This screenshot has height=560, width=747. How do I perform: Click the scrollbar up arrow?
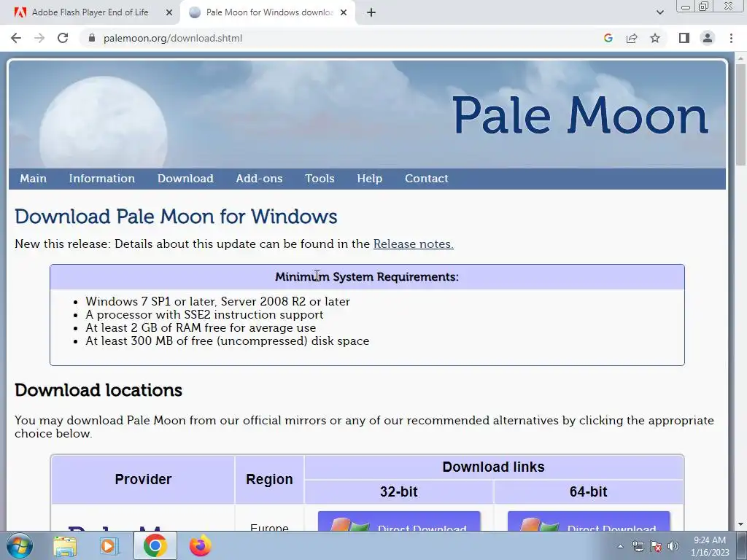740,58
